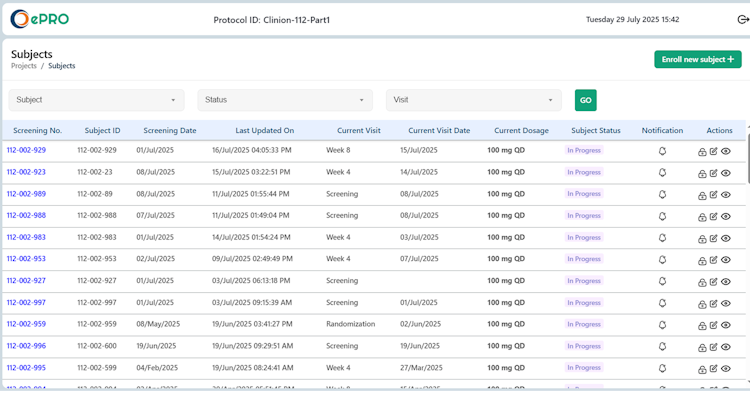Click lock icon in row 112-002-983
The width and height of the screenshot is (750, 396).
coord(702,239)
